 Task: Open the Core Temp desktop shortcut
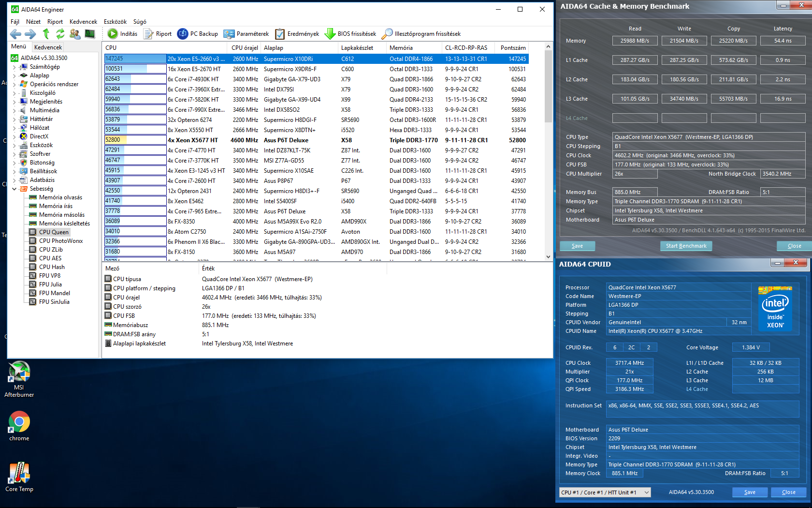coord(19,477)
